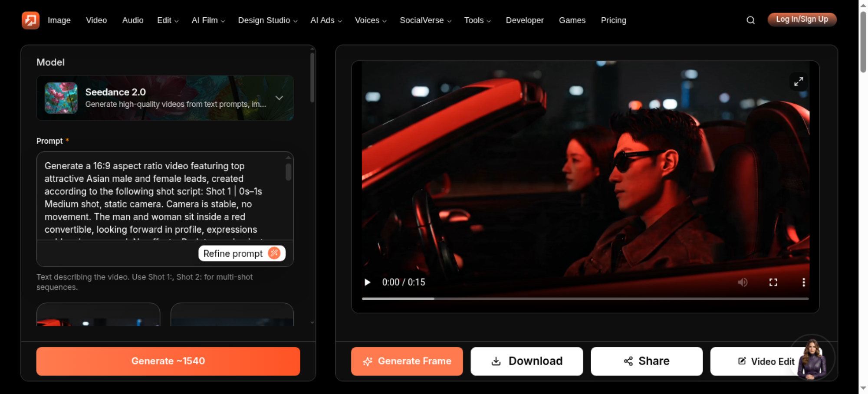This screenshot has width=868, height=394.
Task: Open the Pricing page
Action: coord(613,20)
